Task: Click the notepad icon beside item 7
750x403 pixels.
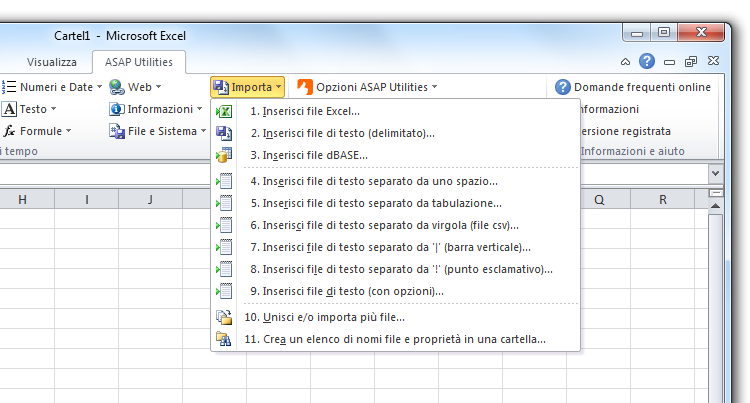Action: (x=224, y=247)
